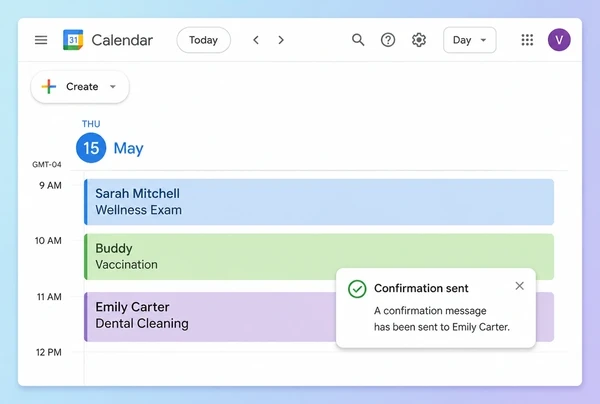Dismiss the Confirmation sent notification

click(x=519, y=286)
